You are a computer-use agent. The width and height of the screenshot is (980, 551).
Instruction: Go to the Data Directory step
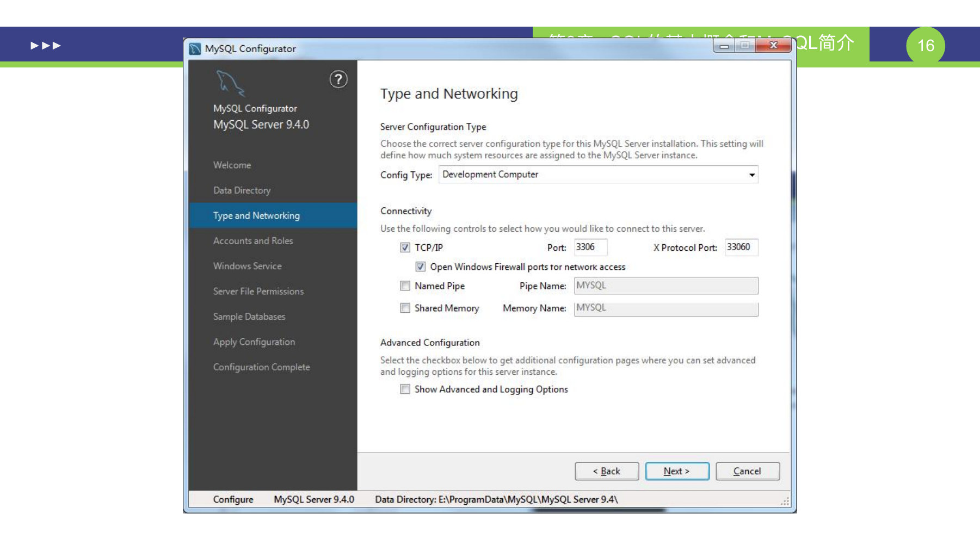(x=242, y=190)
